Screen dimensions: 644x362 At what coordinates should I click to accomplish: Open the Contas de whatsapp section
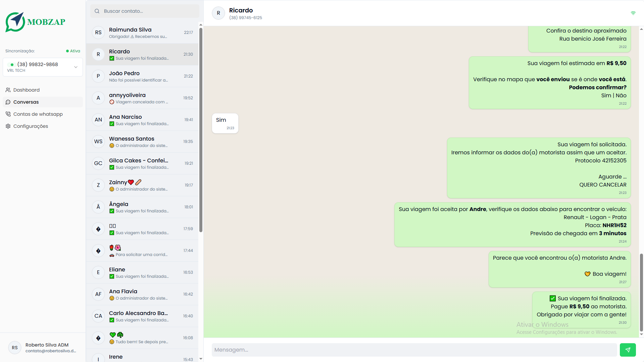(38, 114)
